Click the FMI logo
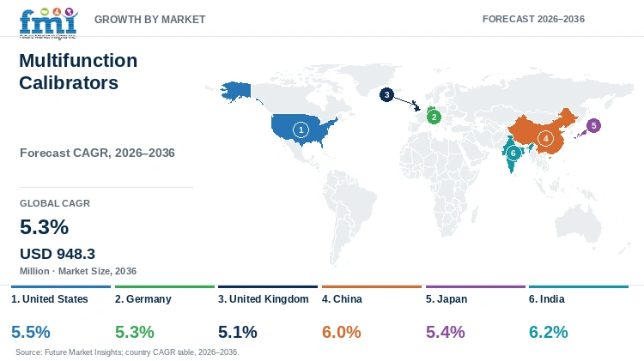Screen dimensions: 644x361 coord(48,23)
